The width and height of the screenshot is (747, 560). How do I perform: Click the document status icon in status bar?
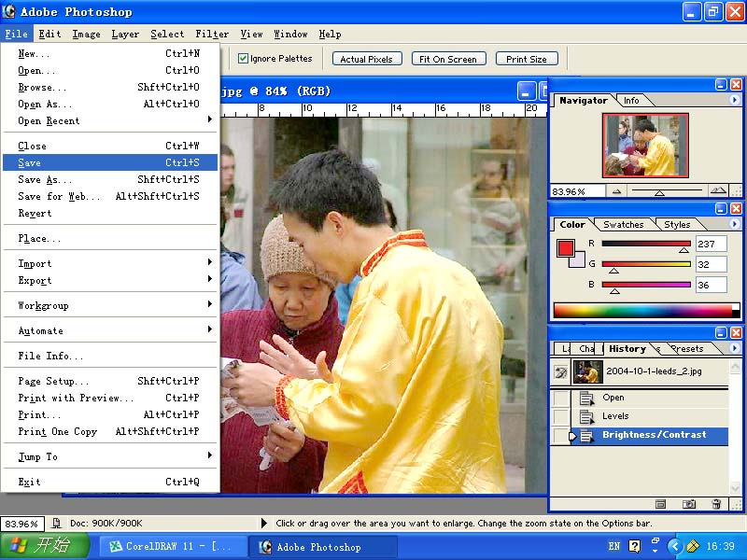[57, 524]
